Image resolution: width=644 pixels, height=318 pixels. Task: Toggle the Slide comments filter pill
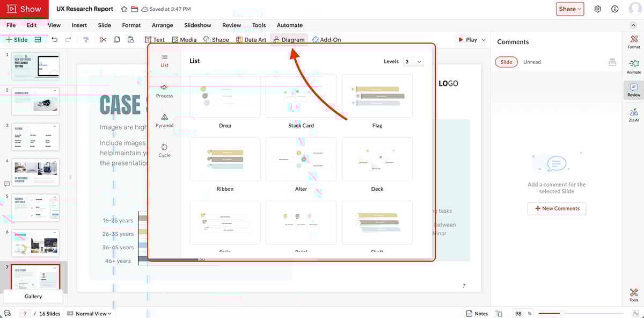(x=506, y=62)
